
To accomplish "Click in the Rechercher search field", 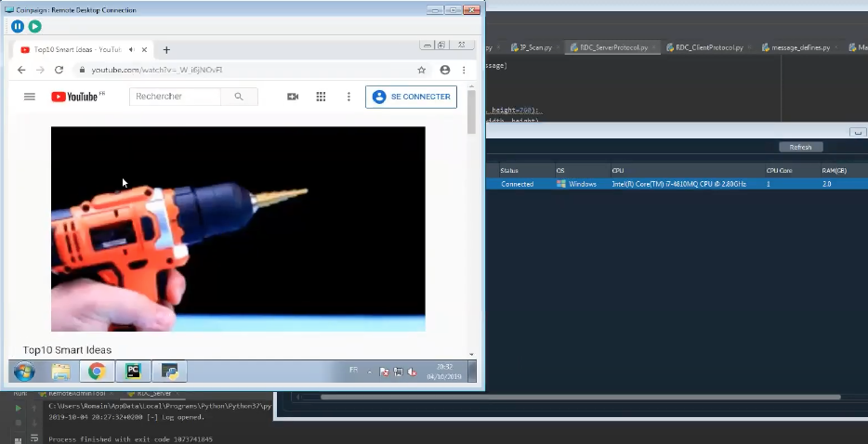I will pyautogui.click(x=175, y=97).
